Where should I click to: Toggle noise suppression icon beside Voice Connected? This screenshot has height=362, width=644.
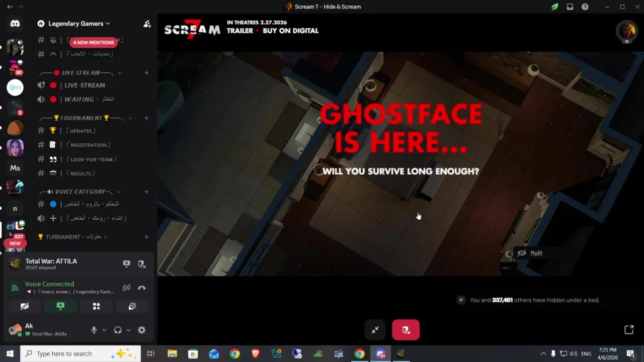pos(127,288)
